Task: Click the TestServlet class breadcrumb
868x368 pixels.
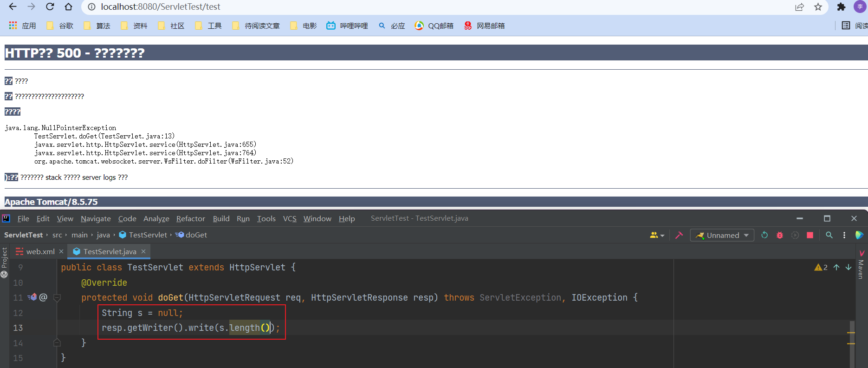Action: 143,235
